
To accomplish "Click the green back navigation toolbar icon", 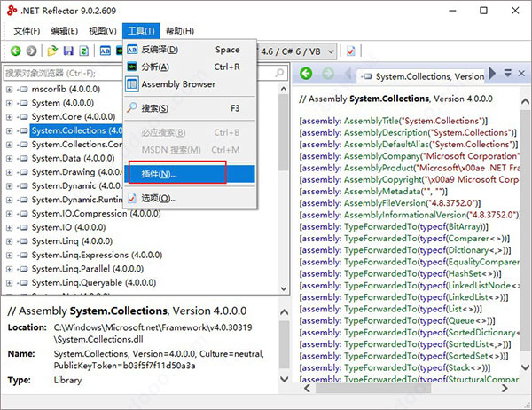I will (x=15, y=51).
